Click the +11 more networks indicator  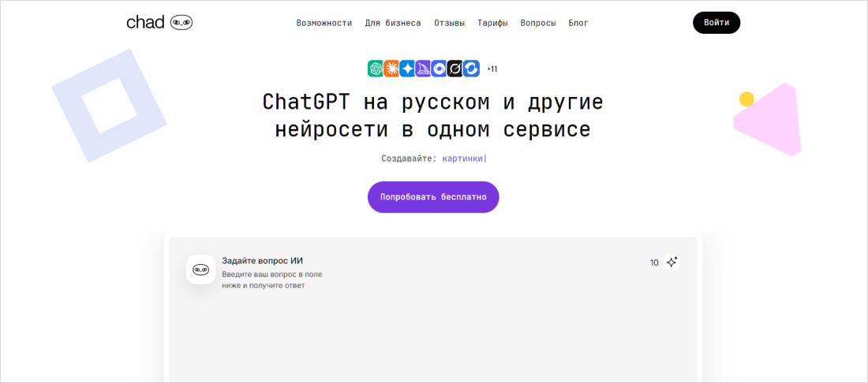click(x=492, y=69)
